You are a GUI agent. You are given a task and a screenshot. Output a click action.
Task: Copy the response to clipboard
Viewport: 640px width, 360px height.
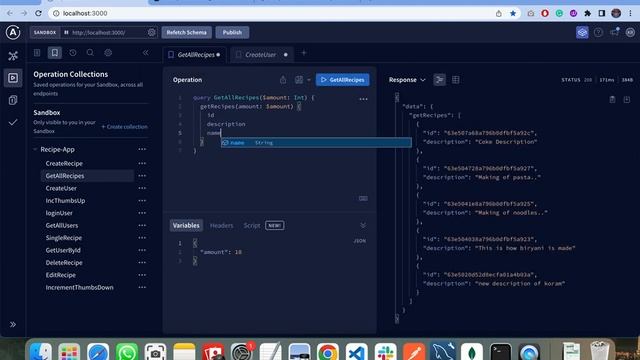[612, 100]
